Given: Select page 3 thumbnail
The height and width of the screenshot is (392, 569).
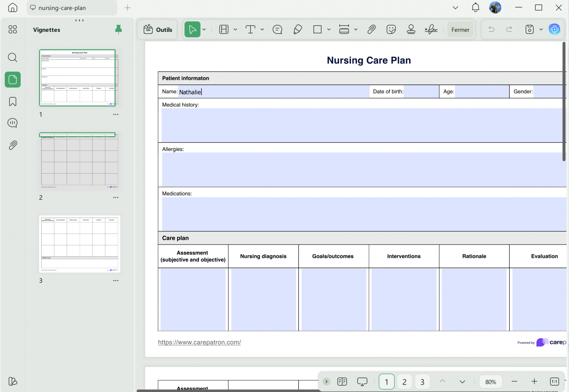Looking at the screenshot, I should 80,244.
